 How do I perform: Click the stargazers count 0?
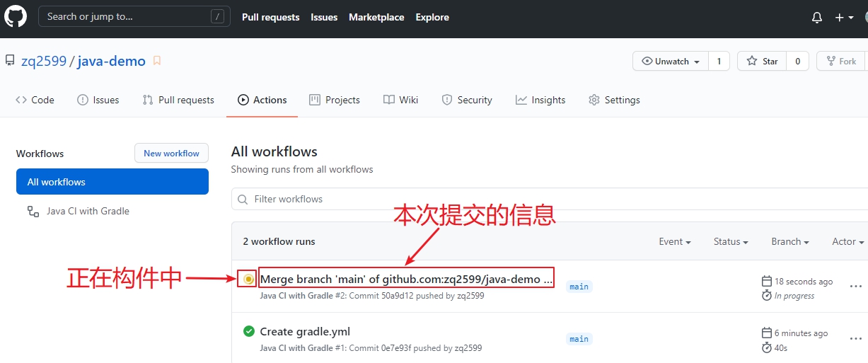797,62
